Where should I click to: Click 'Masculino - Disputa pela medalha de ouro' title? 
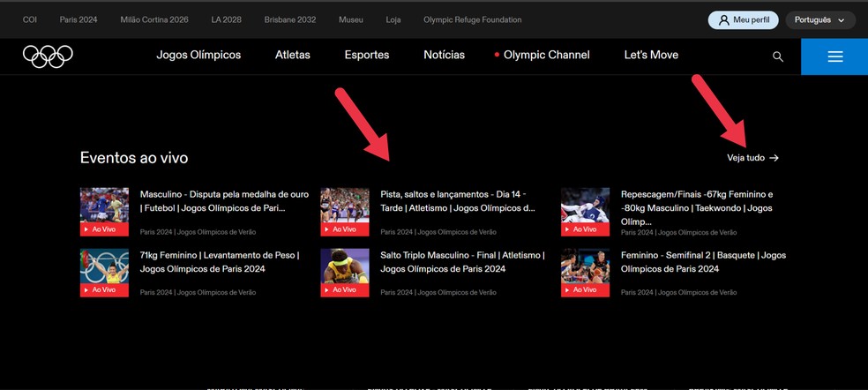click(x=224, y=202)
